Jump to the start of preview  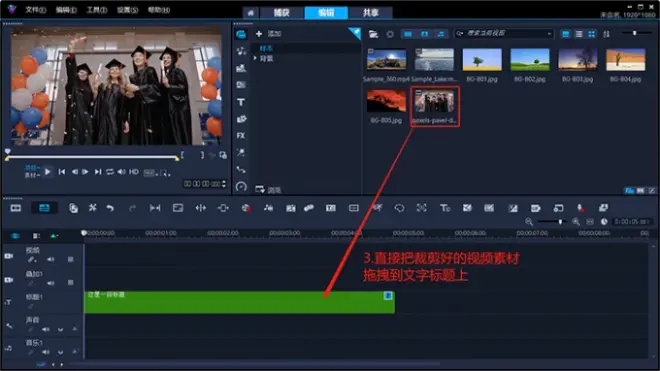coord(62,172)
